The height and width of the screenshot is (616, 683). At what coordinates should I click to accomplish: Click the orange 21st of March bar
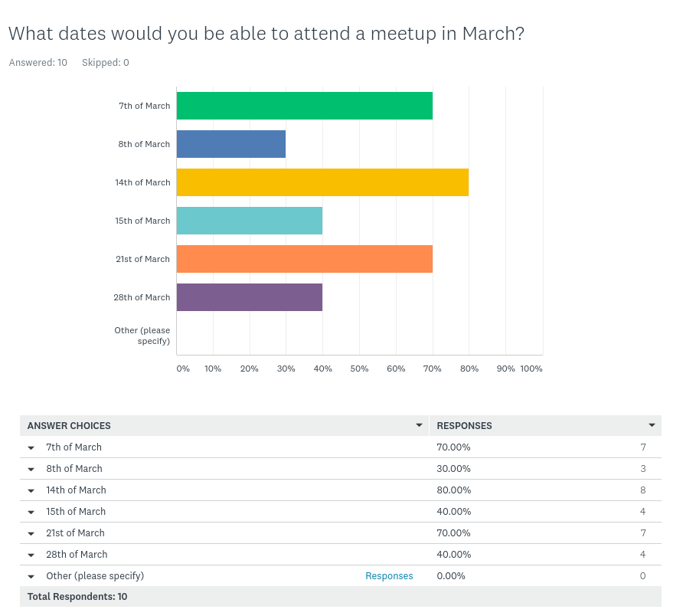[304, 259]
